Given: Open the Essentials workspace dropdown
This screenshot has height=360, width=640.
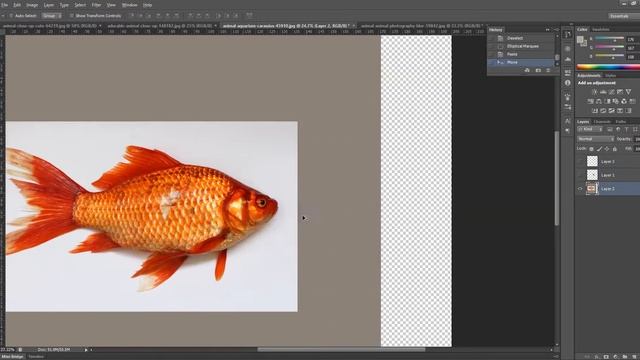Looking at the screenshot, I should [623, 16].
